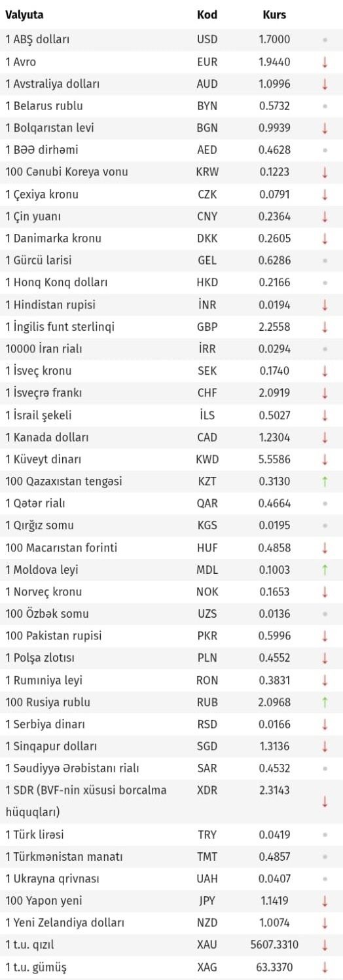Click the green up arrow for KZT
Image resolution: width=343 pixels, height=980 pixels.
pyautogui.click(x=325, y=481)
